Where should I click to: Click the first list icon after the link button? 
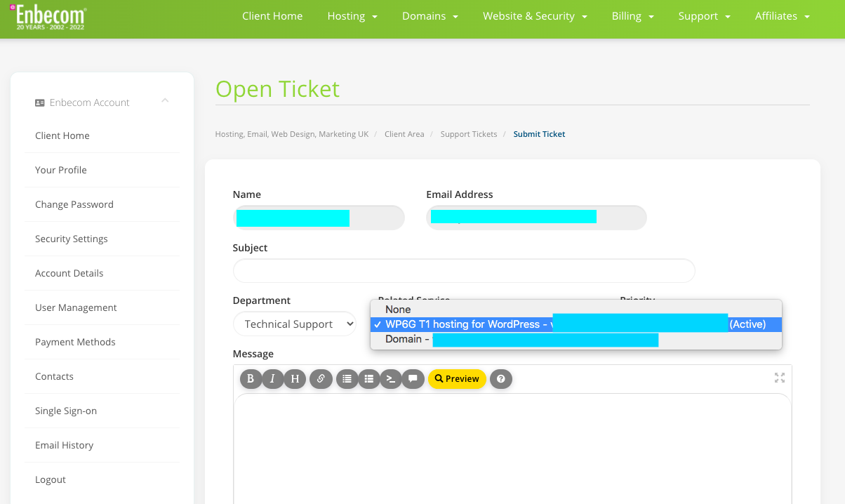pyautogui.click(x=347, y=378)
